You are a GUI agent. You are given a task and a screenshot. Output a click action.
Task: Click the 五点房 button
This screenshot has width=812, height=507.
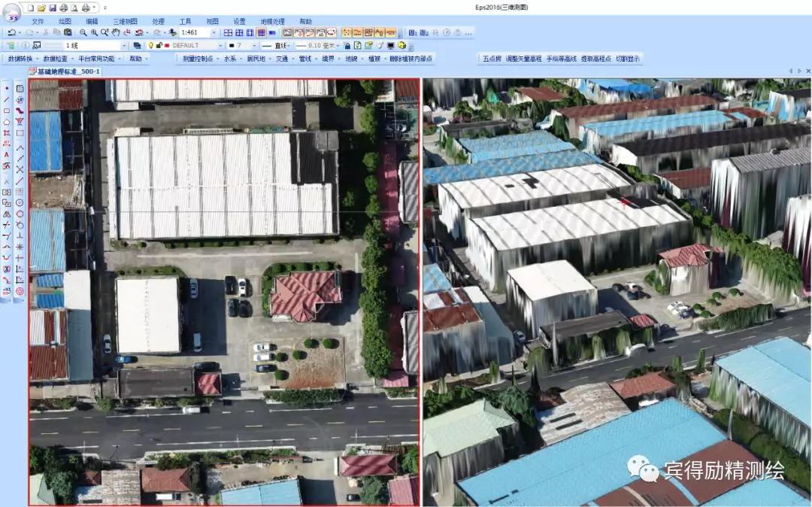(492, 59)
